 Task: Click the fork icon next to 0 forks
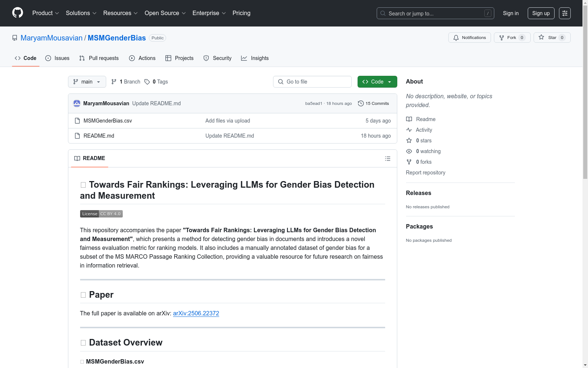[409, 162]
